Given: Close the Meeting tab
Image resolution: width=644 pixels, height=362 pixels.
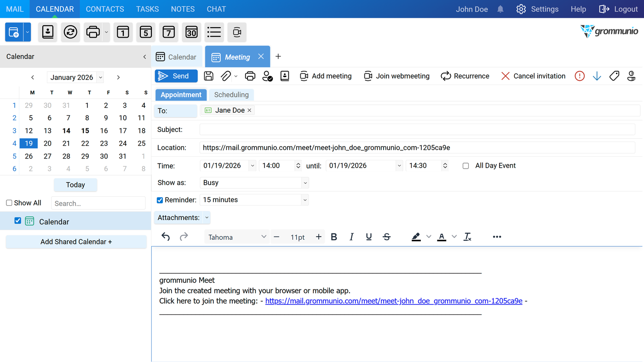Looking at the screenshot, I should [x=261, y=57].
